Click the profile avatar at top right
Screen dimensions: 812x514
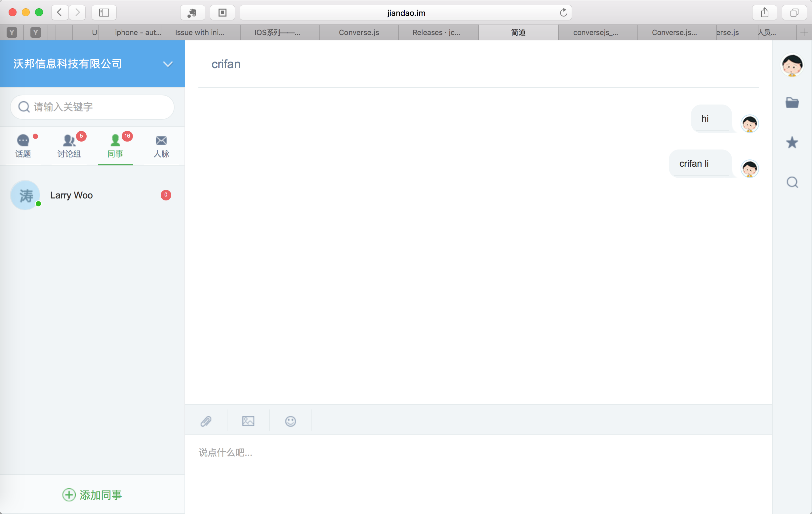[x=792, y=65]
